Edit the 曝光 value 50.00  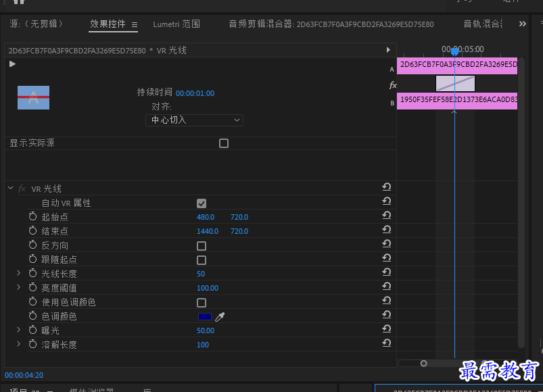[206, 330]
